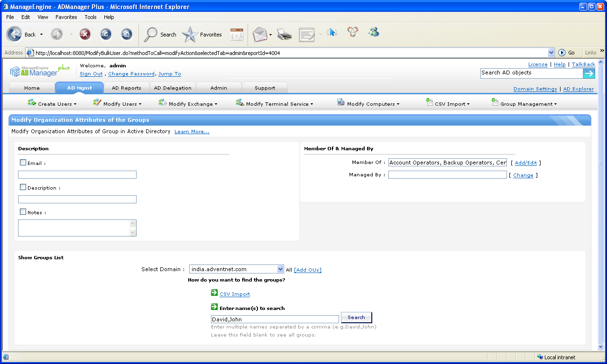The width and height of the screenshot is (607, 364).
Task: Open the Add/Edit link for Member Of
Action: [x=525, y=163]
